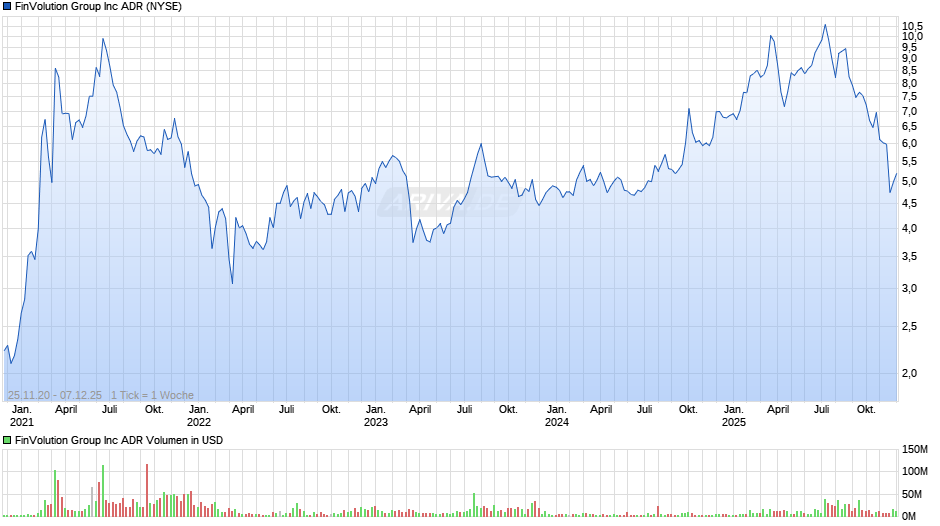Screen dimensions: 940x526
Task: Click the '10,5' price axis label
Action: coord(912,26)
